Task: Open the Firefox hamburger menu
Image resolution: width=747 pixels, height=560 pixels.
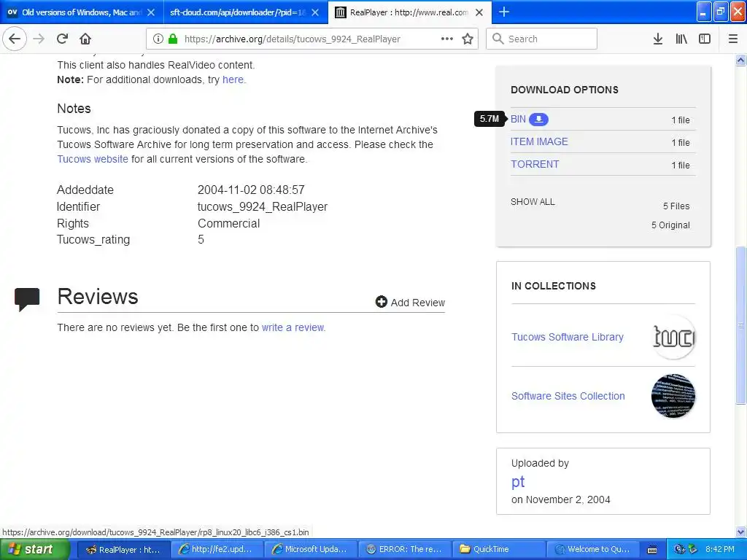Action: coord(733,39)
